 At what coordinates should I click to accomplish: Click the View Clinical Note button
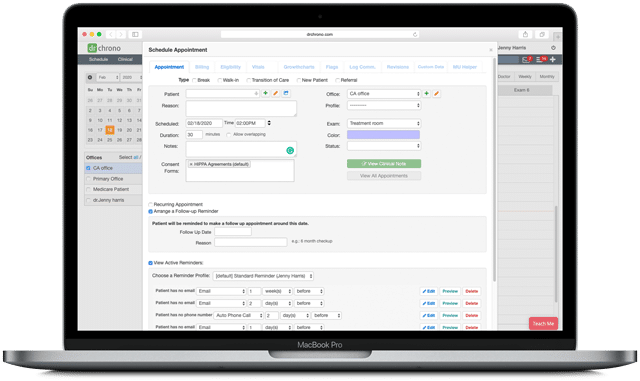(384, 164)
